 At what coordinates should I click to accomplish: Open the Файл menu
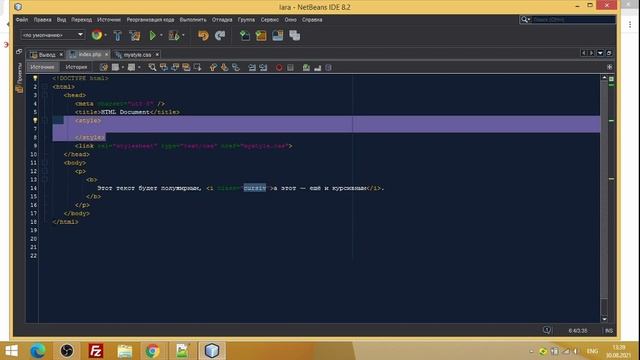click(22, 20)
